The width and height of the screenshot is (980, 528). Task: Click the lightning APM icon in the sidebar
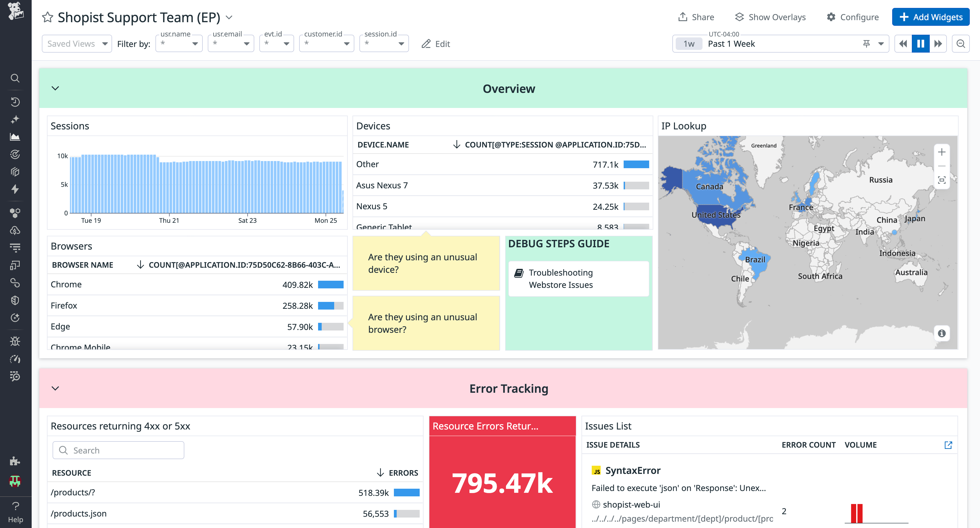pyautogui.click(x=15, y=189)
